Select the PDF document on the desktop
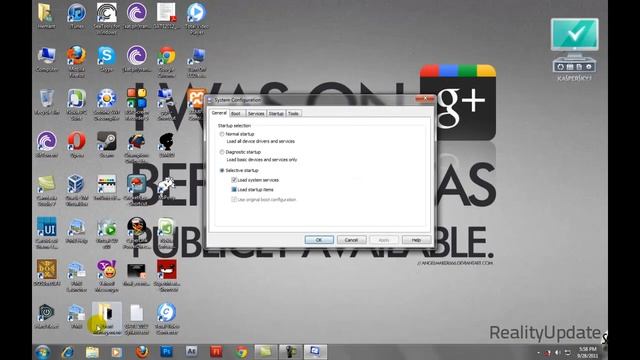 167,16
